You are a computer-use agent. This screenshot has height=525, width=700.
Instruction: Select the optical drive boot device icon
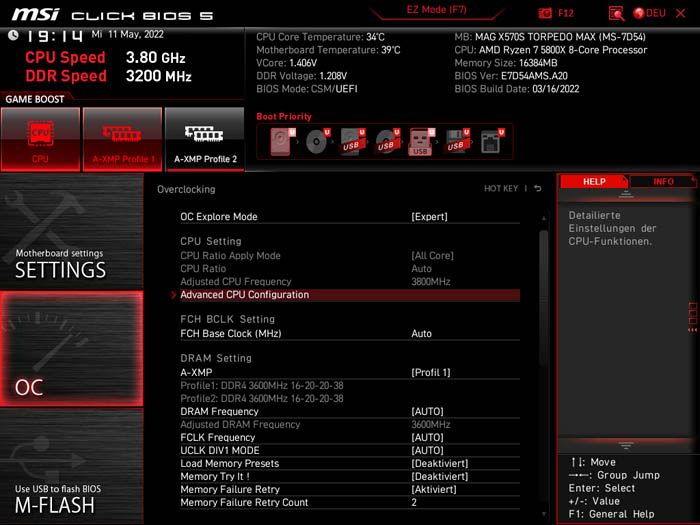317,142
